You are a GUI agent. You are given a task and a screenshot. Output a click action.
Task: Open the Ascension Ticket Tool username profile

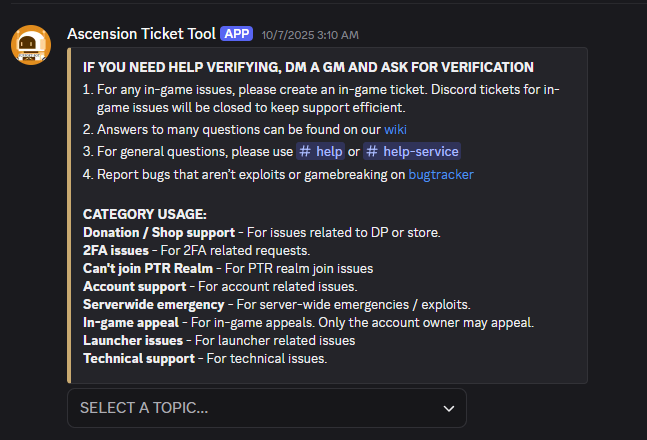[141, 33]
